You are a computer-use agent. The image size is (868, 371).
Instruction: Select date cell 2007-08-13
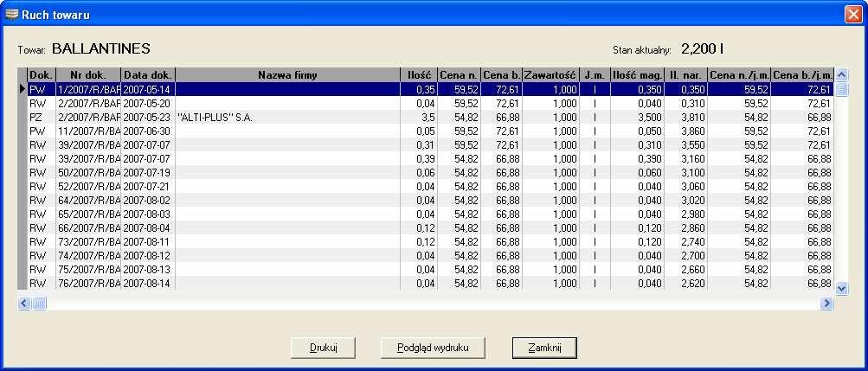click(x=148, y=269)
